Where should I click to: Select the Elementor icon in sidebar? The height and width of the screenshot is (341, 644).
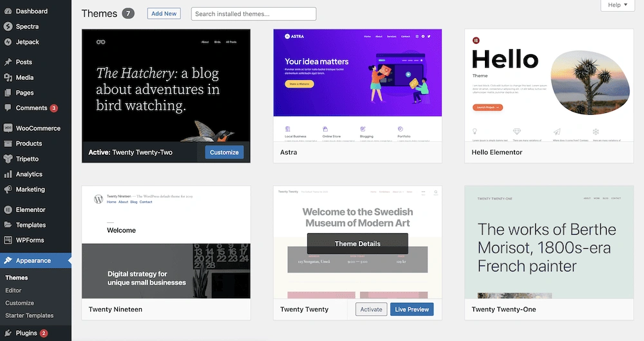8,210
